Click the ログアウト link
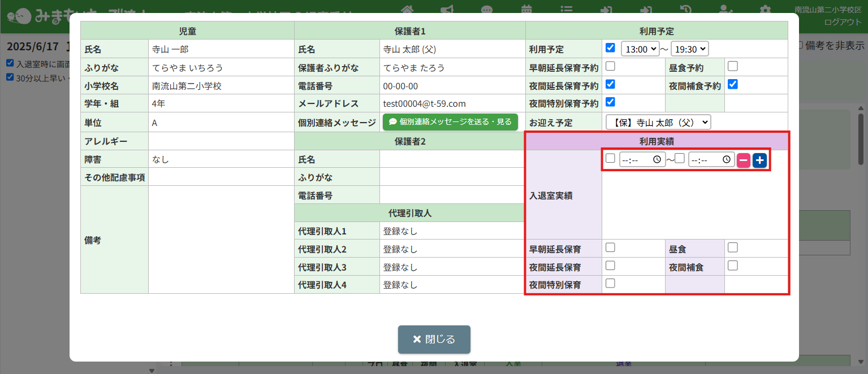Screen dimensions: 868x374 click(843, 22)
